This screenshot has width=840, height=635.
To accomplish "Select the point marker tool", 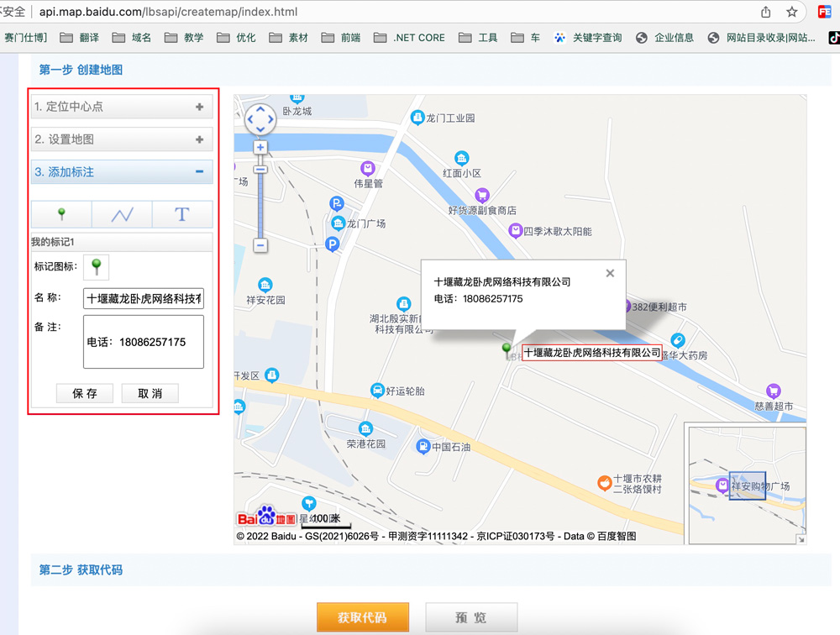I will pyautogui.click(x=61, y=214).
